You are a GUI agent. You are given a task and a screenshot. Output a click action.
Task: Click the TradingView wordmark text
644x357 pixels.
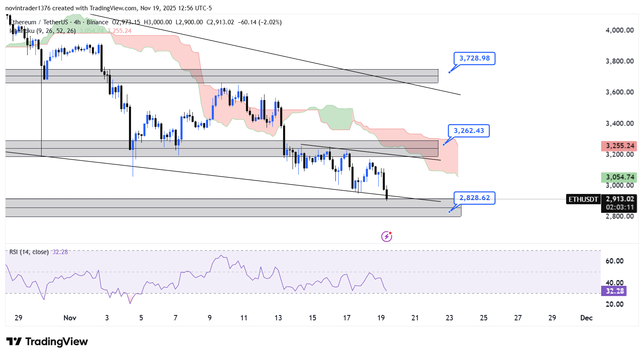coord(56,342)
